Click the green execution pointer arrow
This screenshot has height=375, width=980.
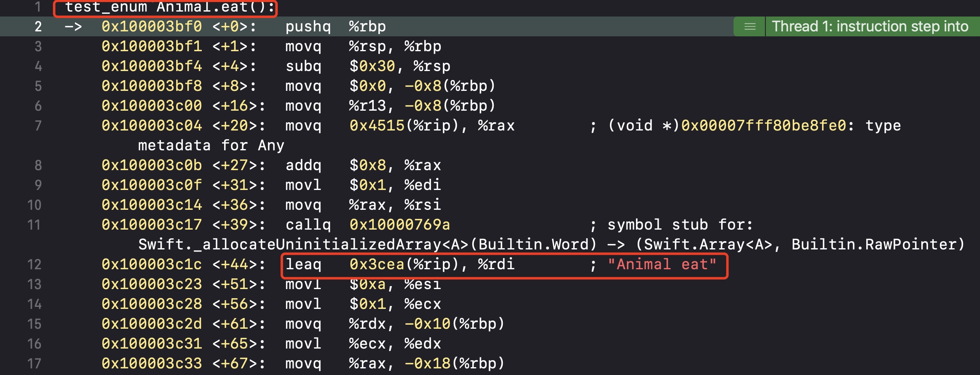coord(73,26)
